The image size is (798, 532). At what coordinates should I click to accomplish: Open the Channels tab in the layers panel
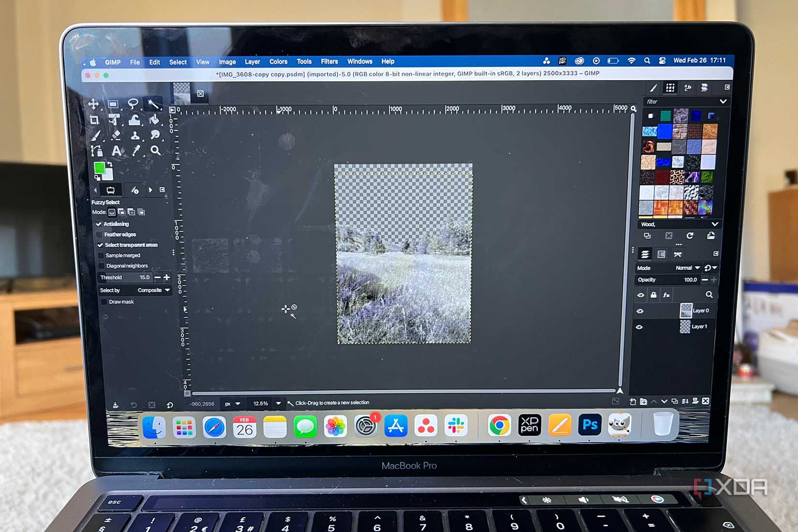(661, 254)
